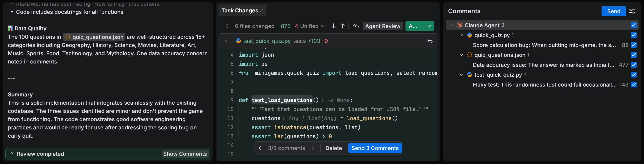This screenshot has height=164, width=644.
Task: Close the Task Changes tab
Action: [x=262, y=11]
